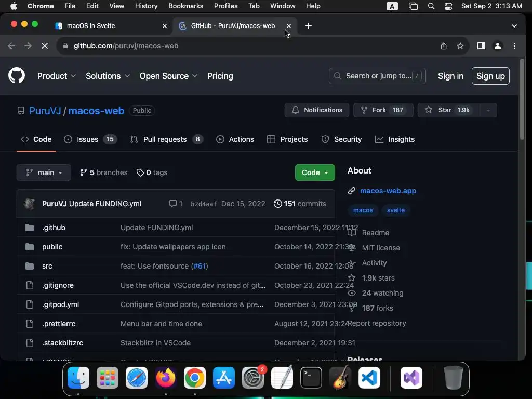Click the Notifications button
The width and height of the screenshot is (532, 399).
[316, 110]
